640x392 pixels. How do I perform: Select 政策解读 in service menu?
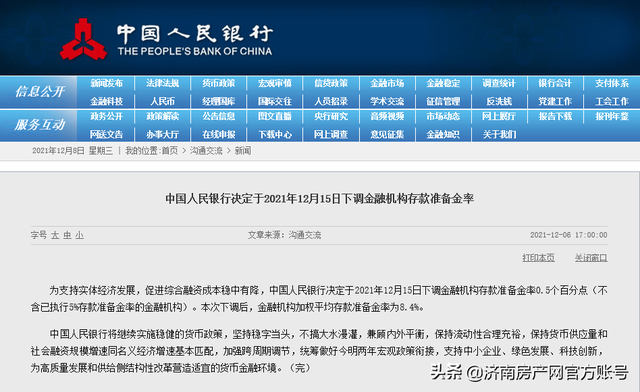pyautogui.click(x=162, y=116)
